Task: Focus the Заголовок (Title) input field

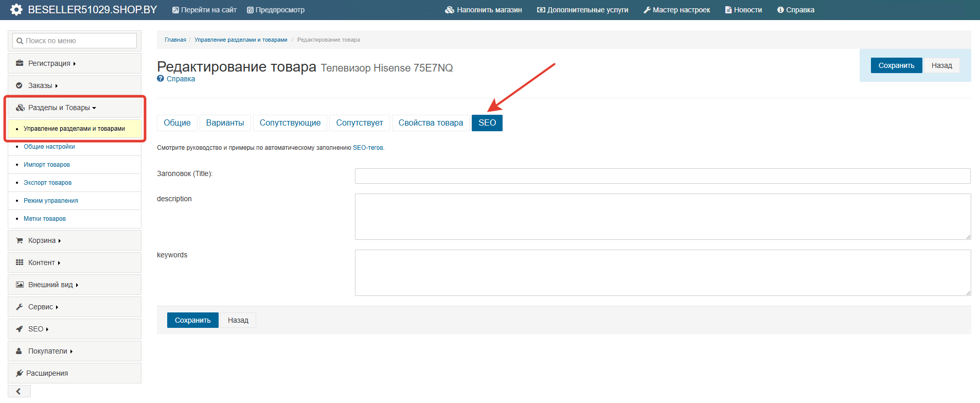Action: coord(662,176)
